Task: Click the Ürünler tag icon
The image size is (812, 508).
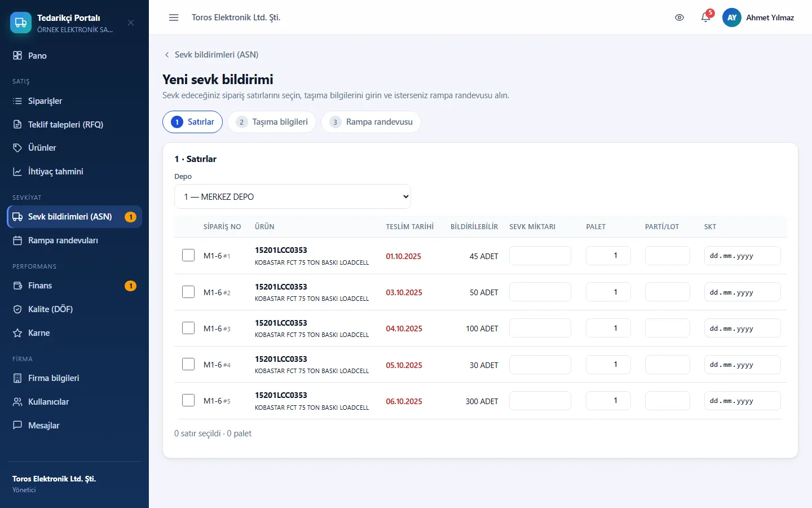Action: click(17, 148)
